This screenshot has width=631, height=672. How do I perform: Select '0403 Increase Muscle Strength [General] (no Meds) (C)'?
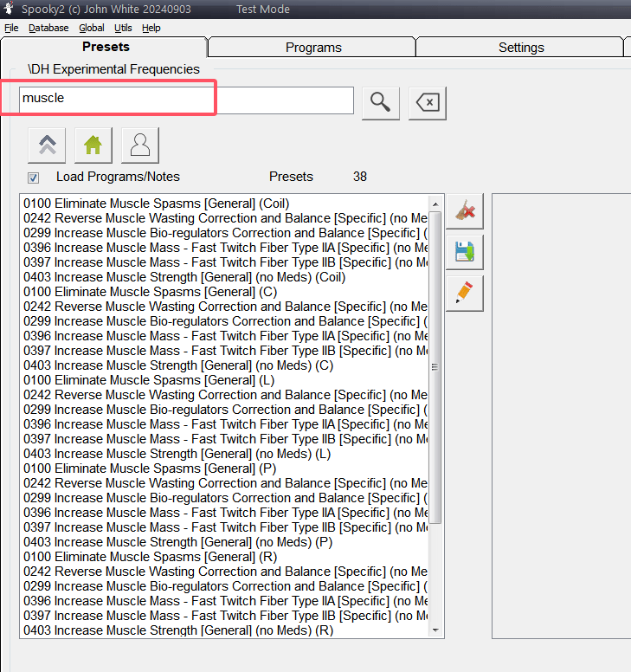tap(178, 365)
